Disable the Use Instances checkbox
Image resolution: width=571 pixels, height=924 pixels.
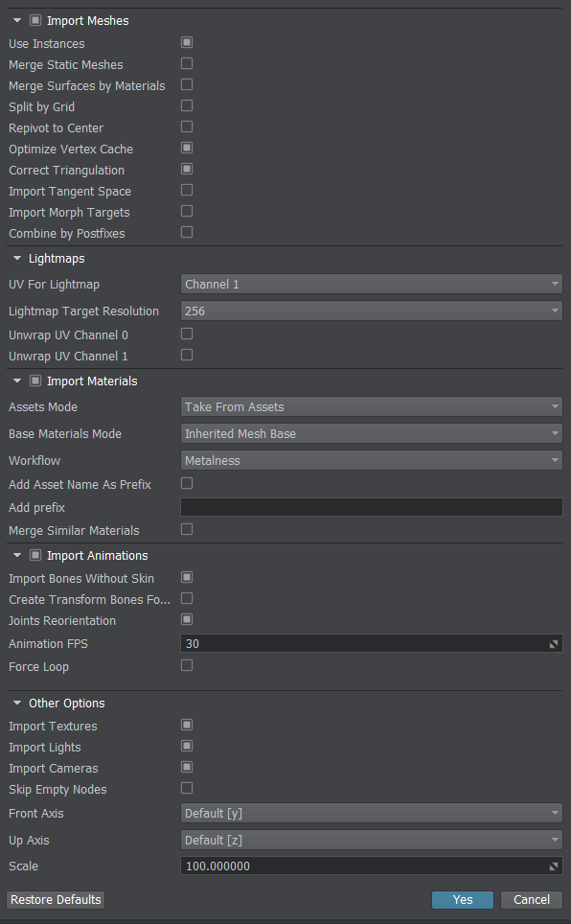(187, 42)
